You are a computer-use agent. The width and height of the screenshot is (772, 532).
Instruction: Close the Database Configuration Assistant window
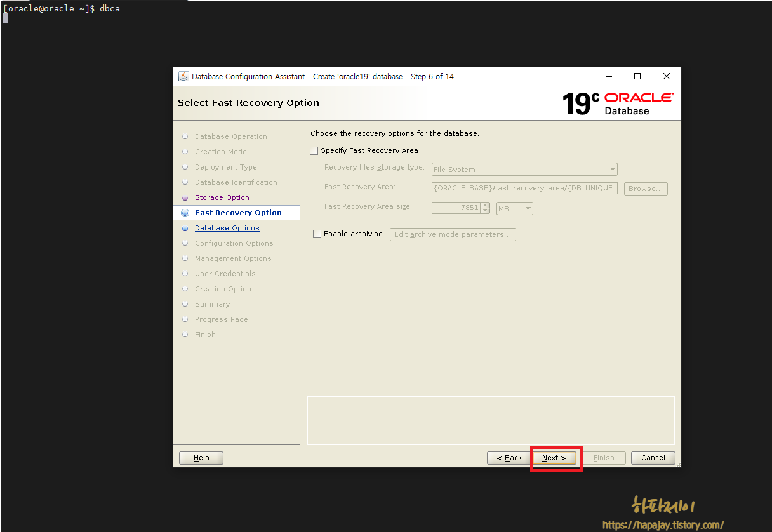pos(667,76)
